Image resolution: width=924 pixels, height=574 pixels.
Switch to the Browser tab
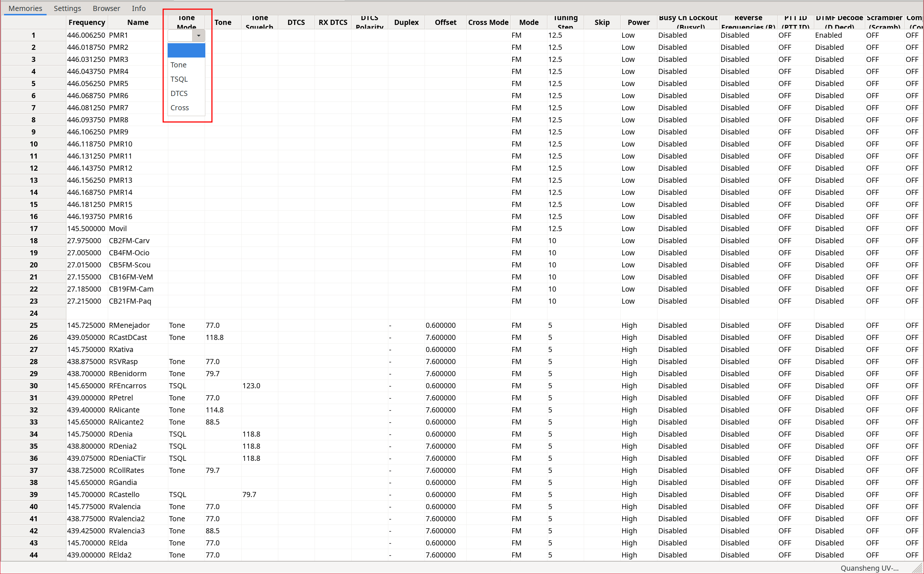[x=106, y=8]
